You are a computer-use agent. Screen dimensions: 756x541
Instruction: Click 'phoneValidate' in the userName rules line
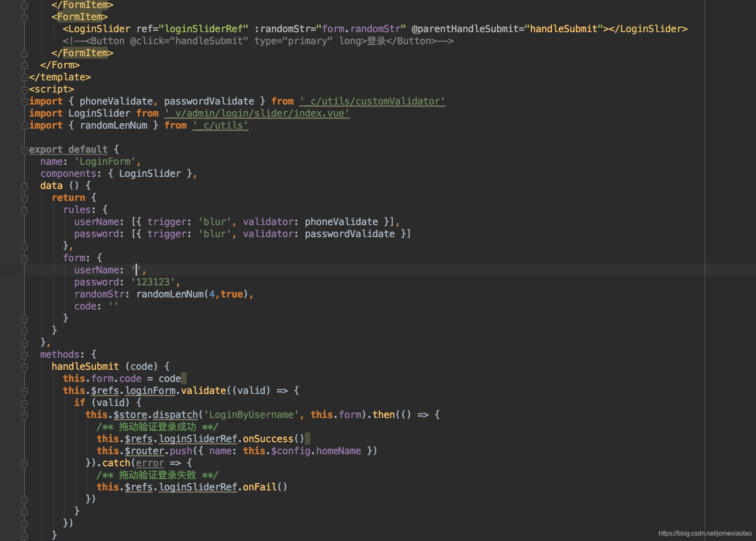[x=341, y=222]
